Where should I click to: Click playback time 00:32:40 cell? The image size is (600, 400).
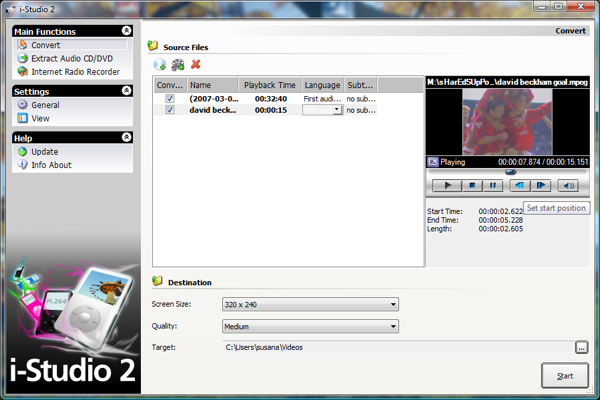click(271, 99)
